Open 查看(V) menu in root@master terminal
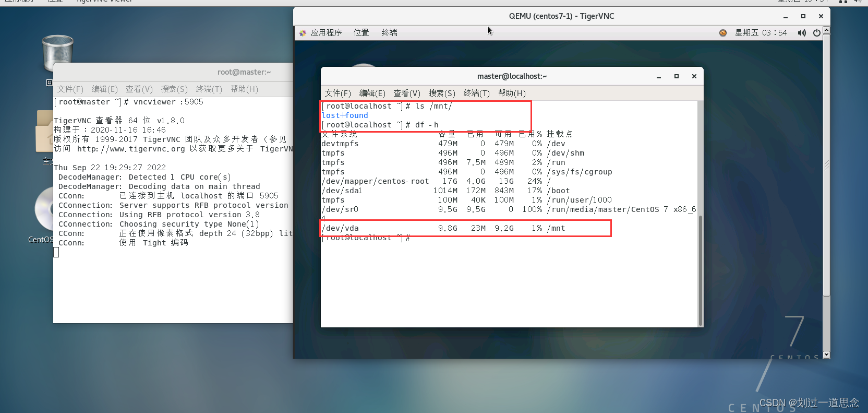The height and width of the screenshot is (413, 868). (x=139, y=89)
